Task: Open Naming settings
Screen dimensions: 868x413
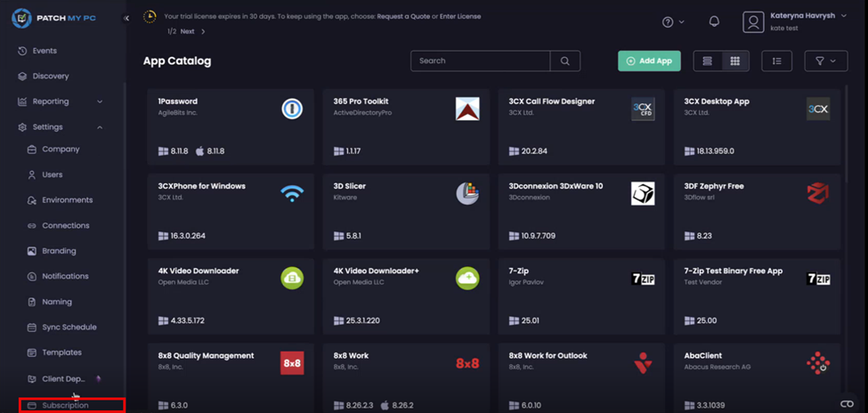Action: click(56, 303)
